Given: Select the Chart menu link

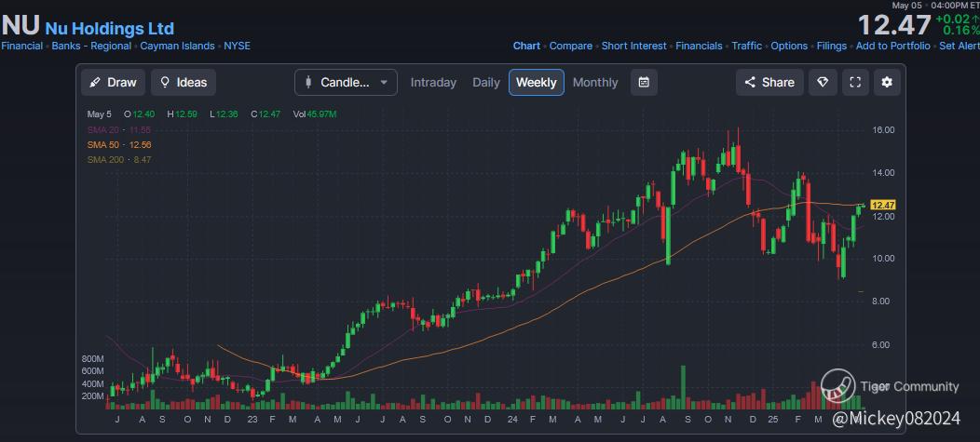Looking at the screenshot, I should (x=527, y=46).
